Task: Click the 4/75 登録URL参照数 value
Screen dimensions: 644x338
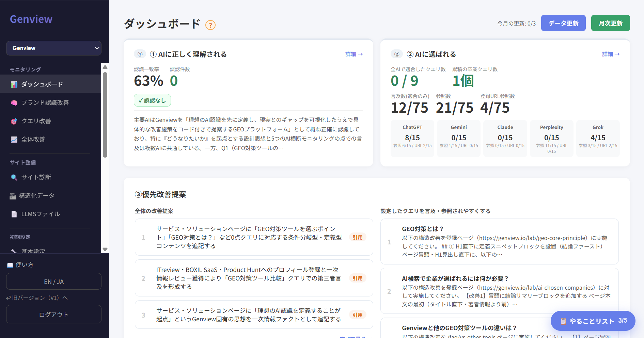Action: tap(495, 108)
